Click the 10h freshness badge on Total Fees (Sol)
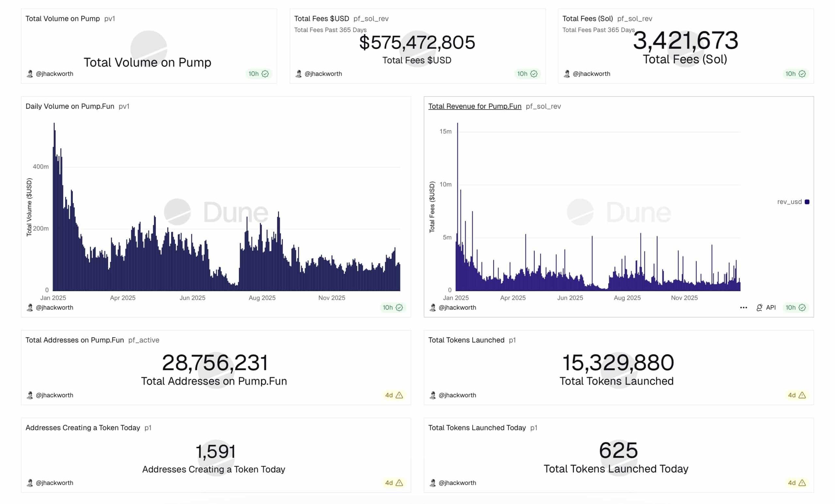 click(x=796, y=73)
